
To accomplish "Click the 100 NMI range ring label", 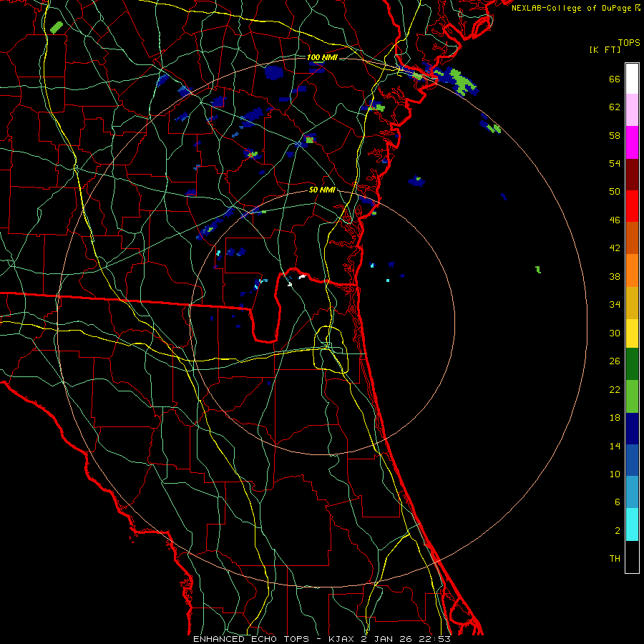I will point(322,57).
